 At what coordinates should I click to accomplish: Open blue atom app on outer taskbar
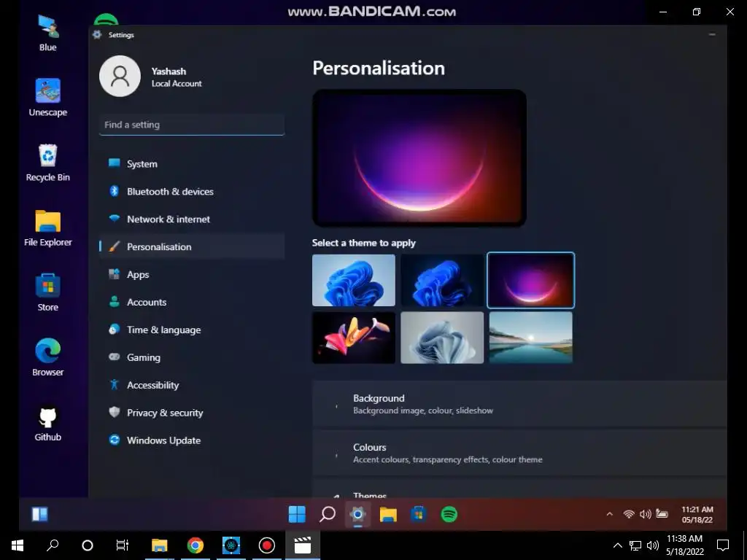tap(231, 545)
